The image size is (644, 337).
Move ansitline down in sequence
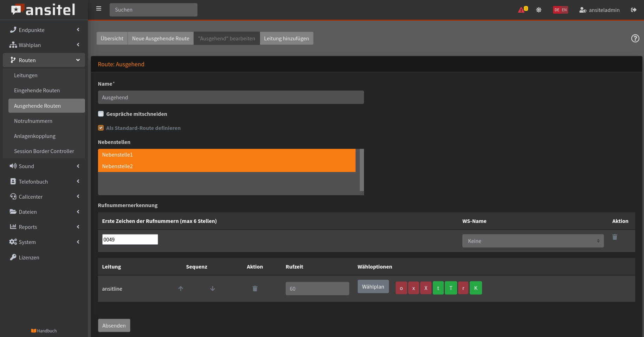213,289
